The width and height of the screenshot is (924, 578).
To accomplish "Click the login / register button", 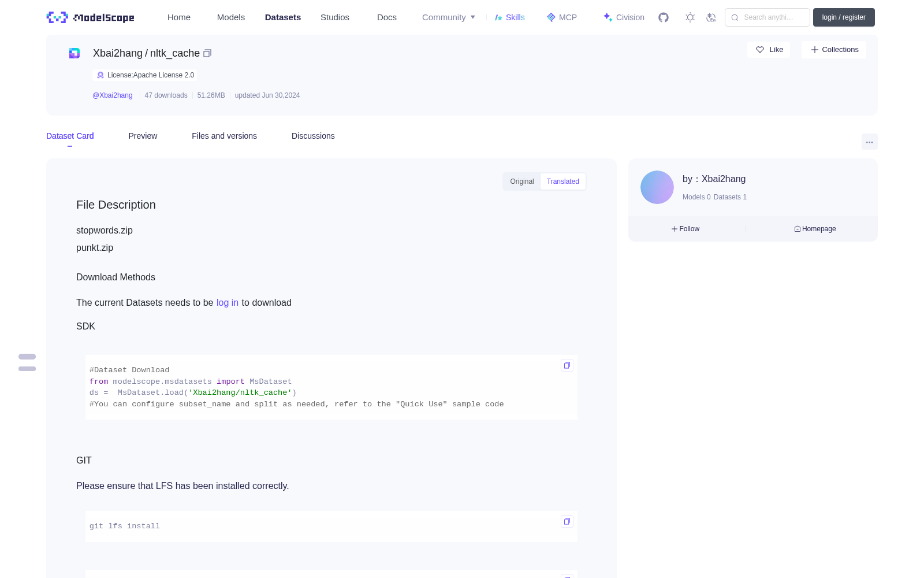I will (844, 17).
